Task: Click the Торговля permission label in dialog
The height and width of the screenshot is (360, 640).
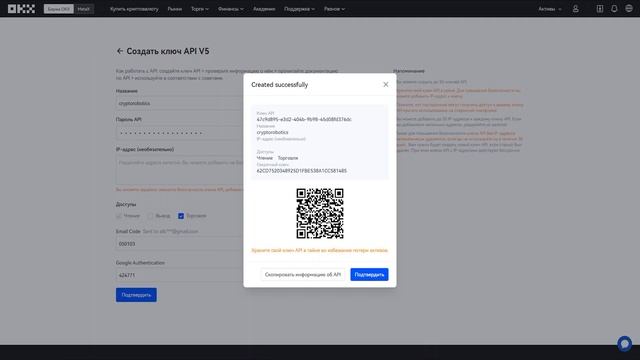Action: tap(288, 158)
